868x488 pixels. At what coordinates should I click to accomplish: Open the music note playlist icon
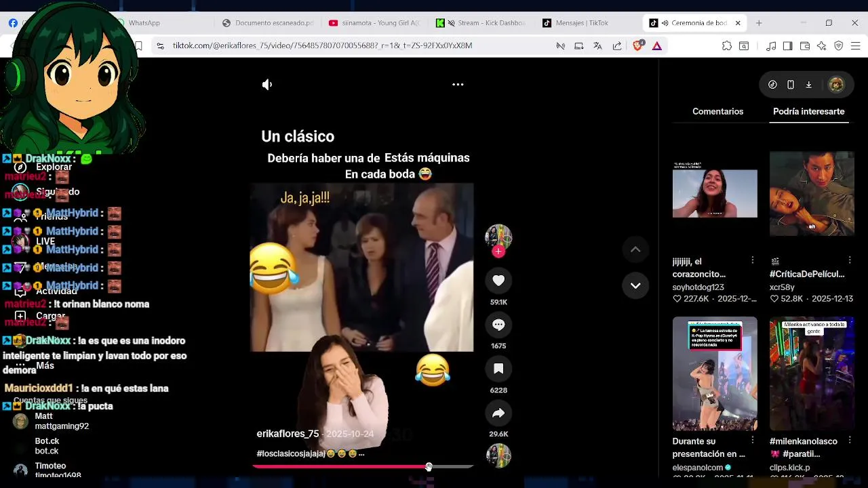tap(771, 45)
